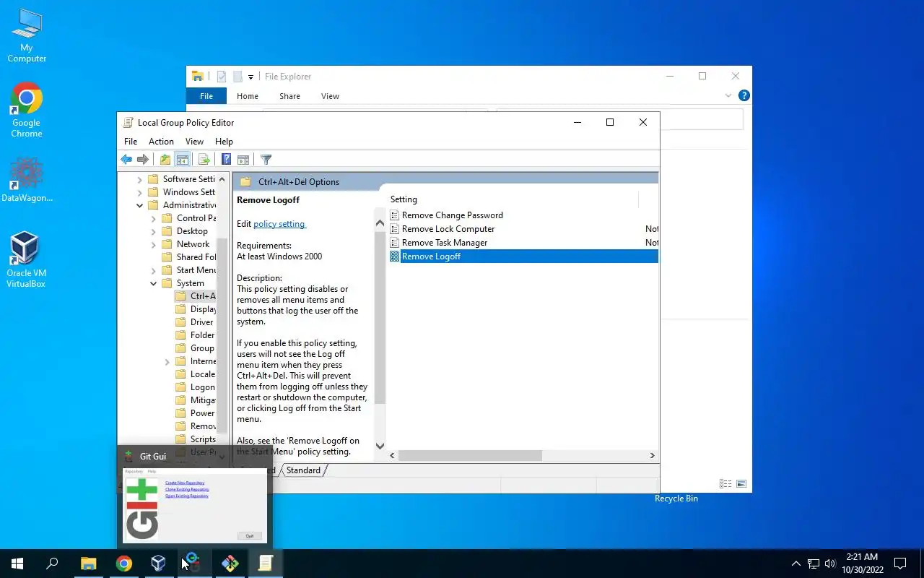
Task: Click the Forward arrow in Group Policy toolbar
Action: 143,160
